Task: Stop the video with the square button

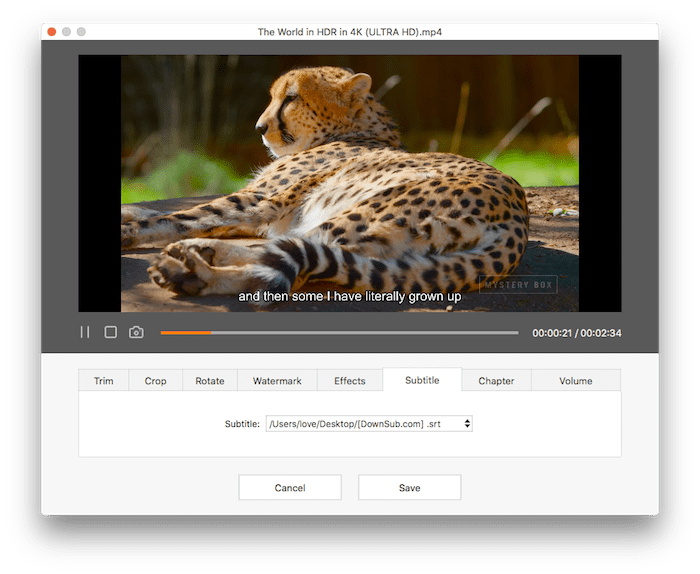Action: pyautogui.click(x=110, y=332)
